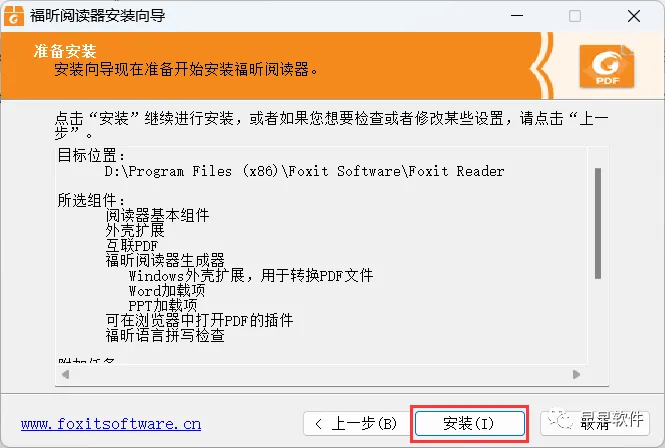Minimize the installer wizard window

(x=517, y=16)
